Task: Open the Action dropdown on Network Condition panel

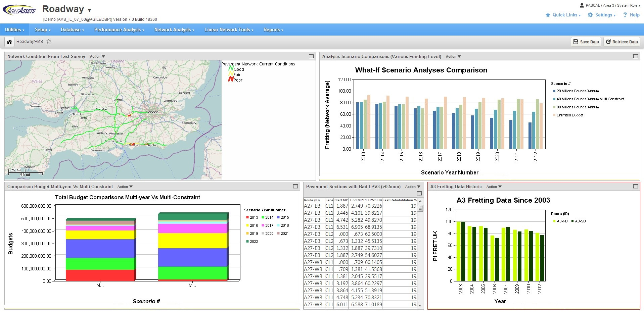Action: 97,56
